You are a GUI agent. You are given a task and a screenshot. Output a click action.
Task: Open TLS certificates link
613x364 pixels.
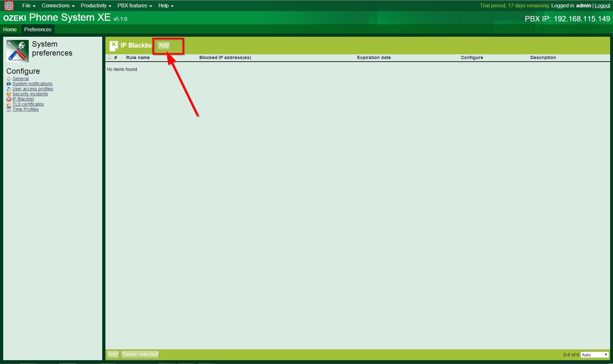[28, 104]
